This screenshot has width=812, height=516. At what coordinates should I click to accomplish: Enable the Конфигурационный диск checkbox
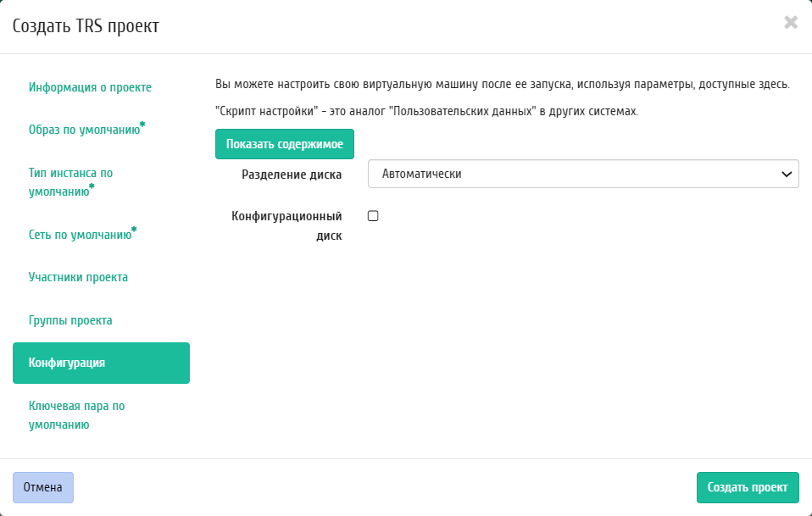point(373,216)
